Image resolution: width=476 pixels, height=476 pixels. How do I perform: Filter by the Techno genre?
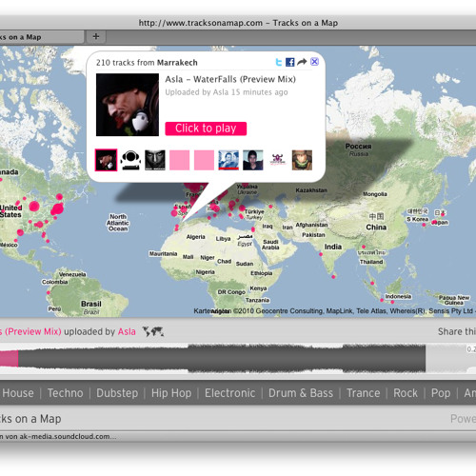tap(66, 393)
